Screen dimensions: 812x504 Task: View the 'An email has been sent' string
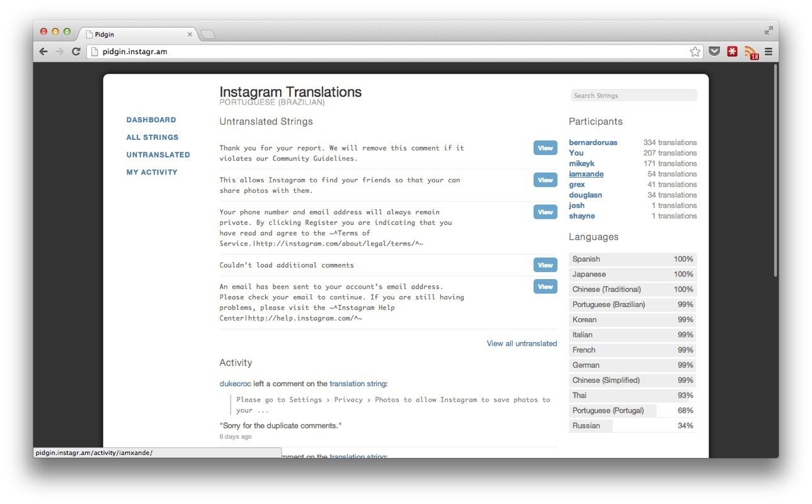[546, 287]
